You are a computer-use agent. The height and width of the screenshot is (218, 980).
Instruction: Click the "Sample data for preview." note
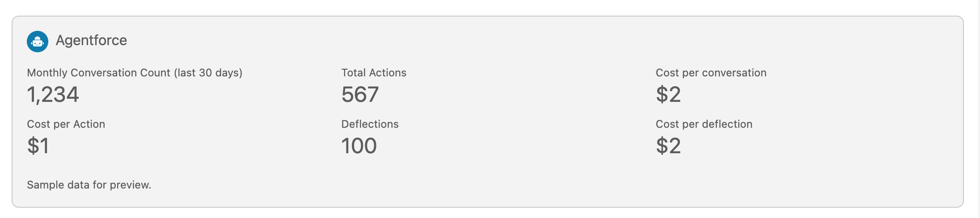click(89, 185)
